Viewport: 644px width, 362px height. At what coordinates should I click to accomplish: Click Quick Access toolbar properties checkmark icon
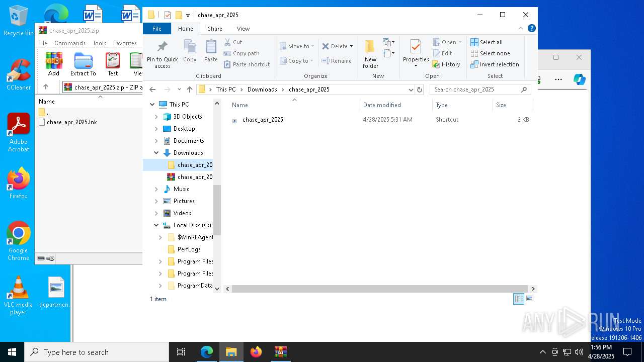click(x=168, y=15)
